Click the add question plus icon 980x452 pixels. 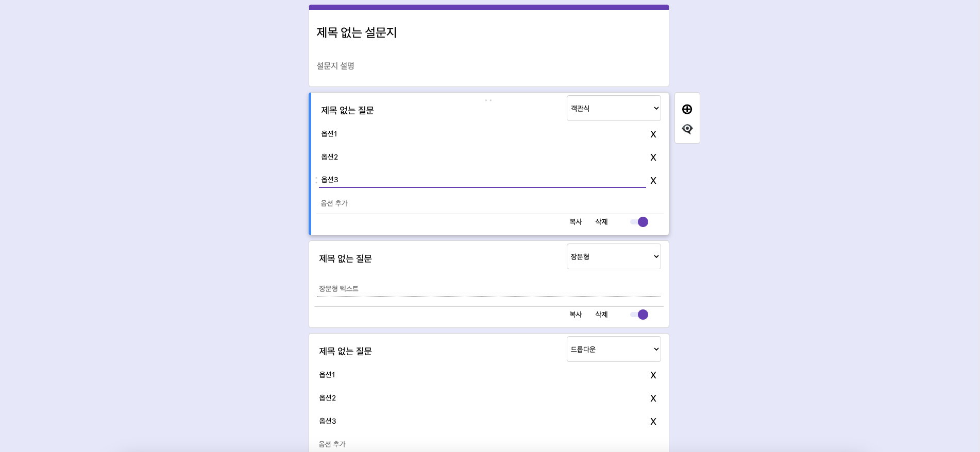click(x=687, y=109)
